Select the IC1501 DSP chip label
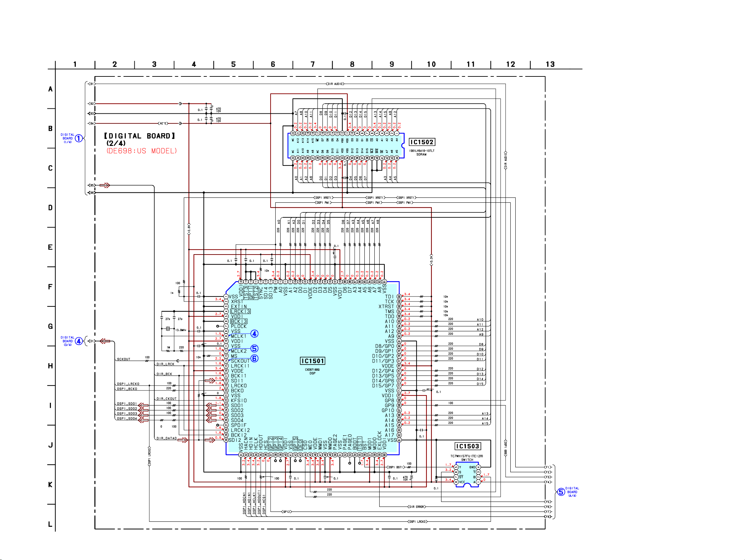This screenshot has height=560, width=745. click(x=312, y=361)
